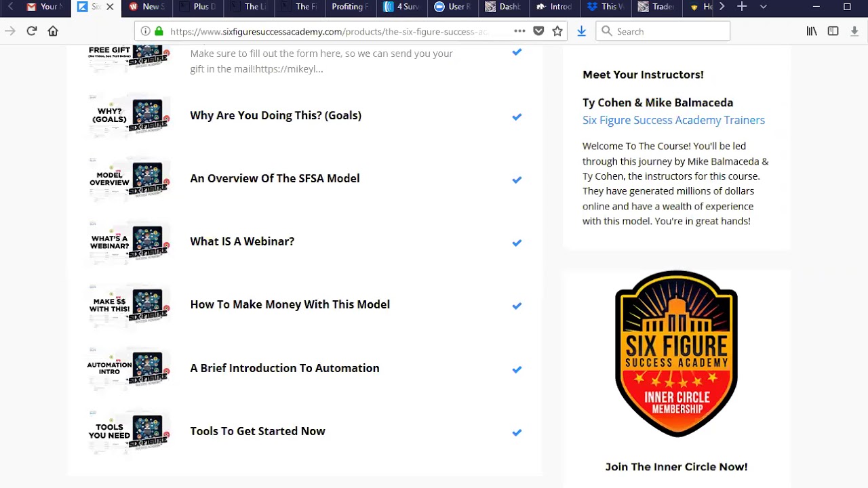Click the download icon at toolbar end

[854, 31]
